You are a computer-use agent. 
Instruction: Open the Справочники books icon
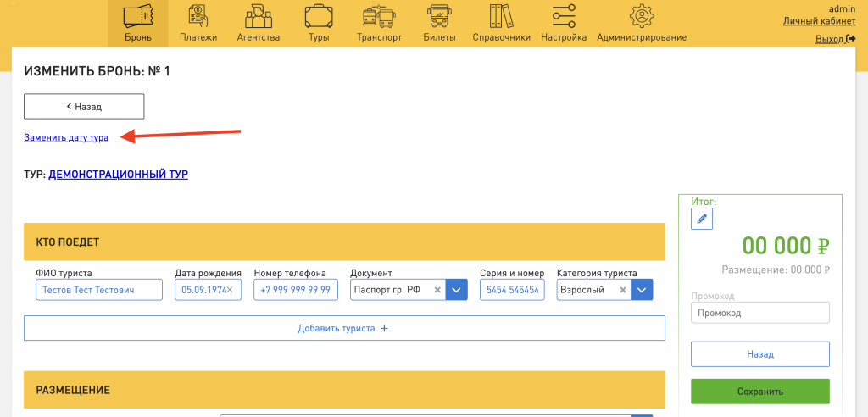pos(501,17)
